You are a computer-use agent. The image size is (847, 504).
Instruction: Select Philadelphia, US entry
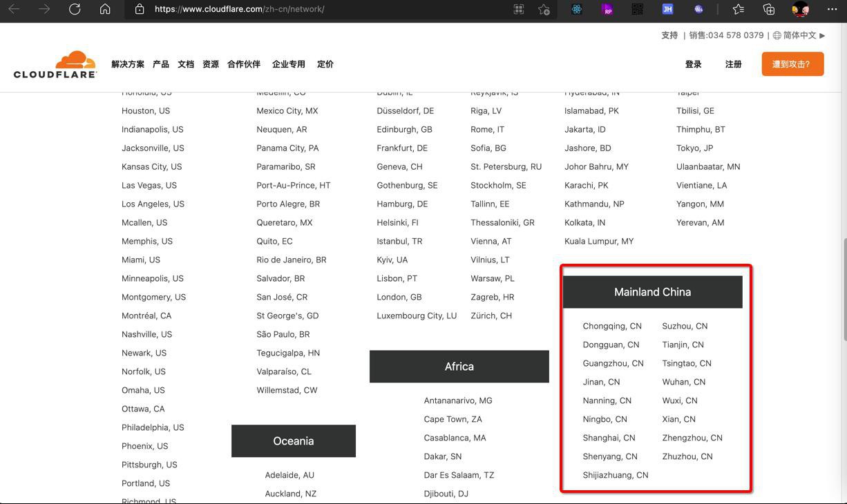[153, 427]
